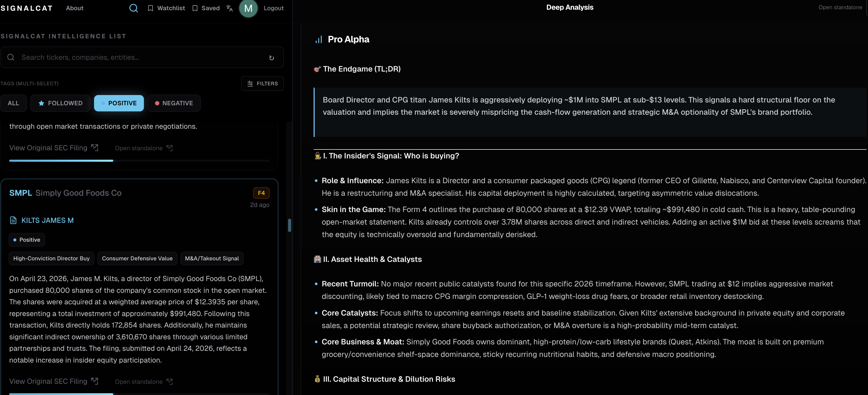Screen dimensions: 868x395
Task: Open standalone Deep Analysis link at top right
Action: point(840,7)
